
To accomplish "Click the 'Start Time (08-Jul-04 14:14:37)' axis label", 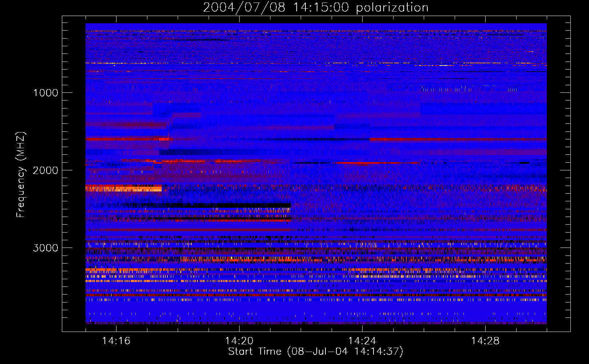I will 316,352.
